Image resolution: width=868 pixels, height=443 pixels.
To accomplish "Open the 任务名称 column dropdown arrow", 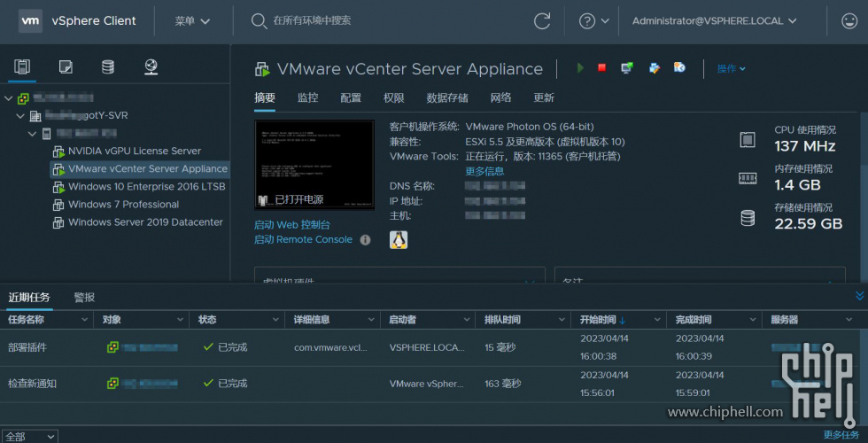I will tap(85, 320).
